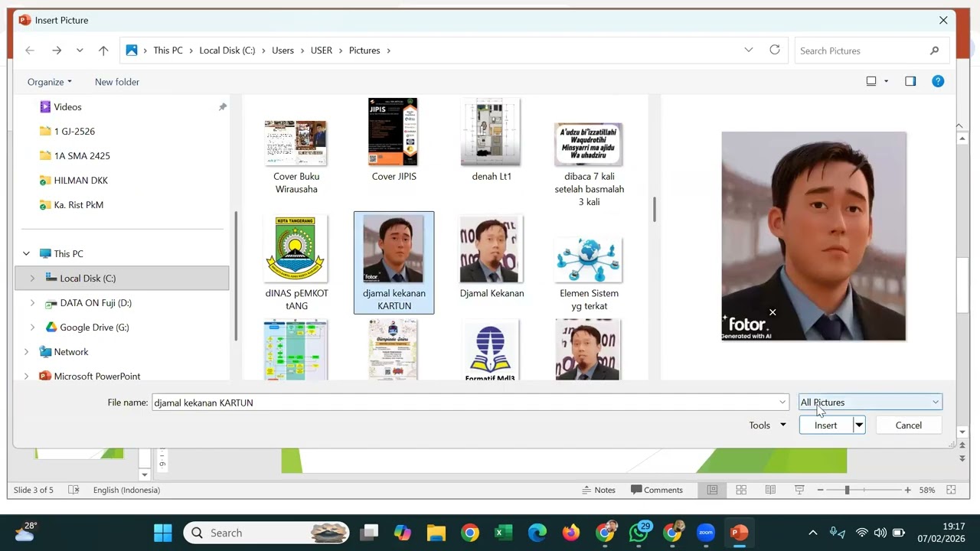The width and height of the screenshot is (980, 551).
Task: Zoom out using the minus button
Action: click(818, 490)
